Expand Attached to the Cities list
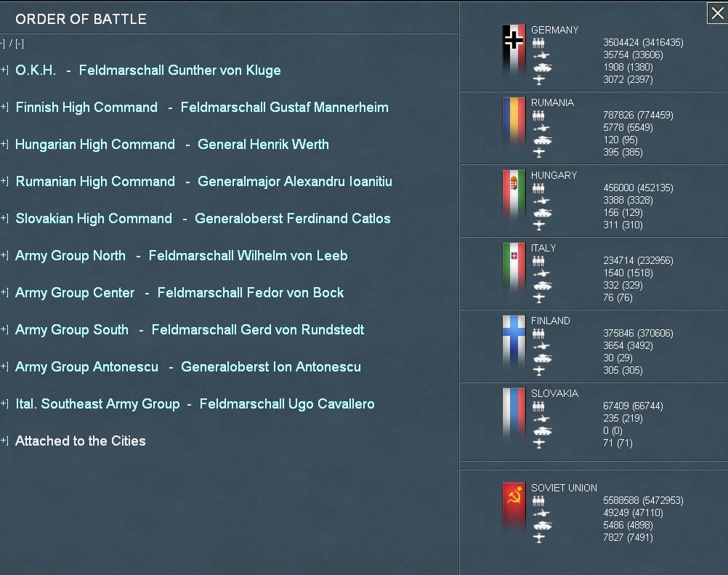 (x=4, y=441)
